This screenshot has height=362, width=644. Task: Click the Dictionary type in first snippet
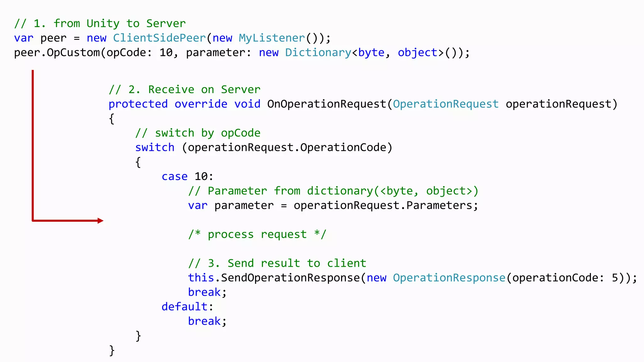click(x=318, y=52)
